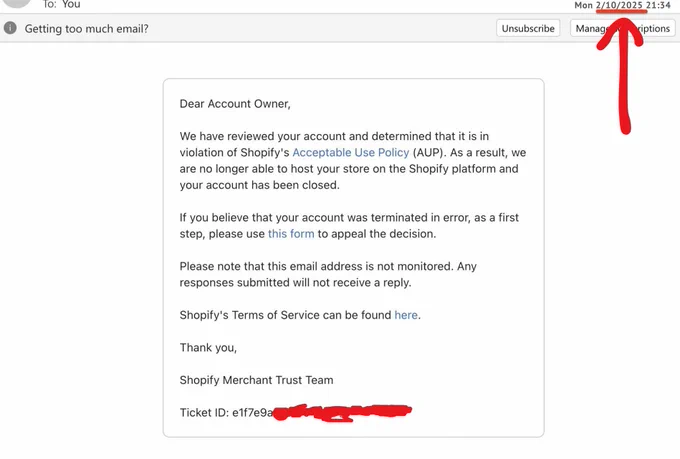Click the red scribble hiding the ticket ID
Image resolution: width=680 pixels, height=459 pixels.
coord(343,412)
